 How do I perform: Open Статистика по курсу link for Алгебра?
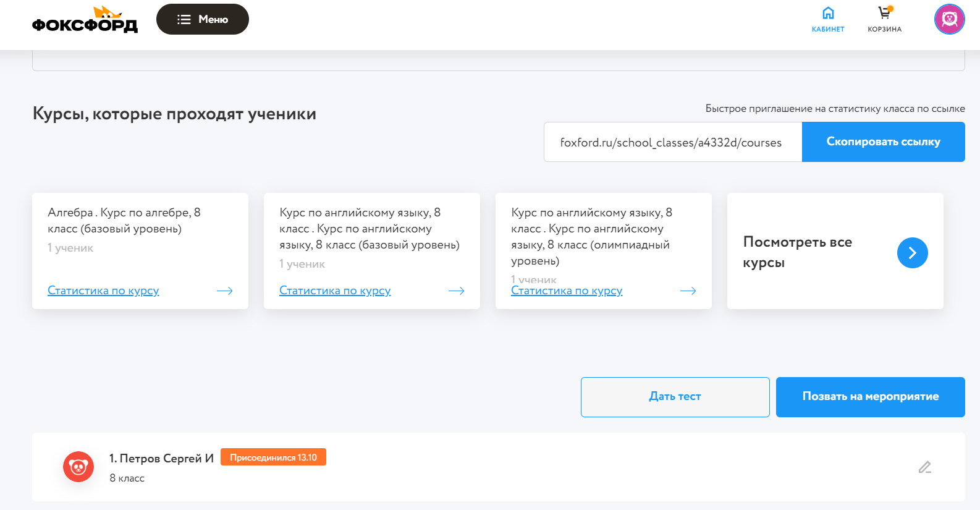[103, 291]
